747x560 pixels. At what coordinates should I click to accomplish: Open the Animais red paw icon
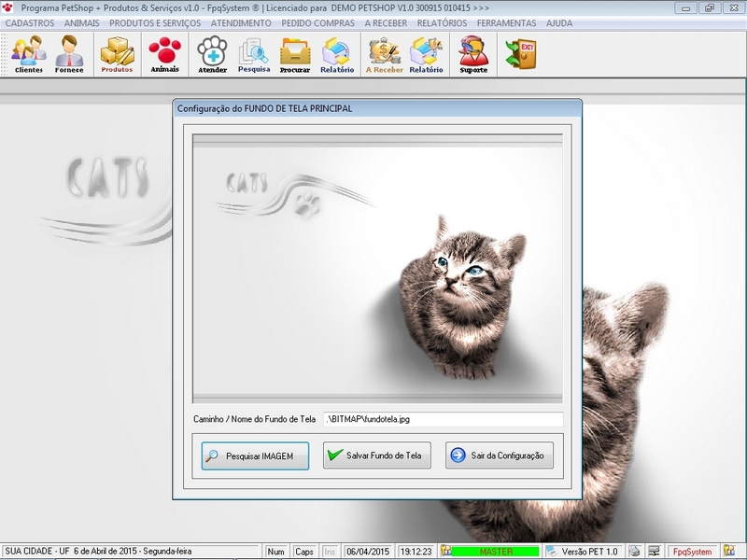click(x=165, y=54)
